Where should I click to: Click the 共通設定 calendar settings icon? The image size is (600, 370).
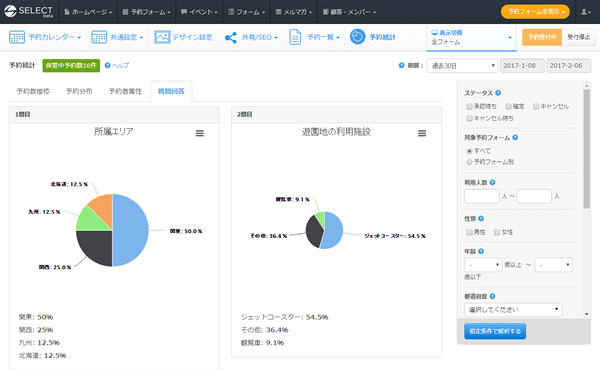point(99,37)
